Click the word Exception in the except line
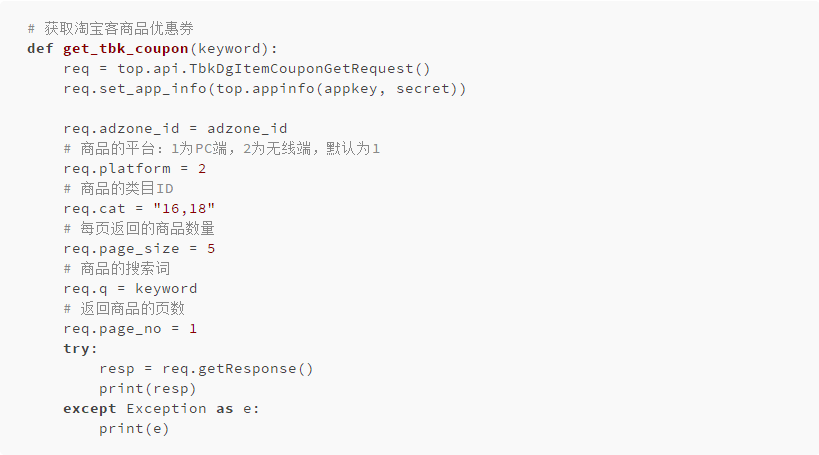819x455 pixels. 166,409
